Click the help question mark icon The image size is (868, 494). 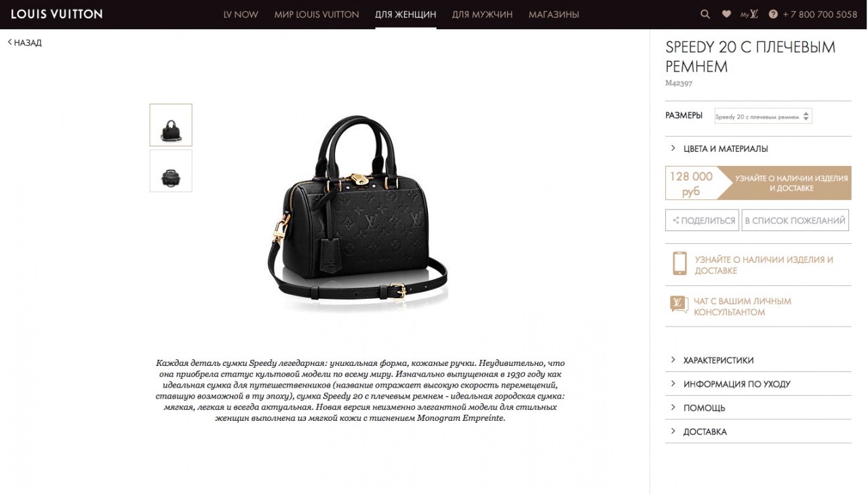tap(773, 14)
